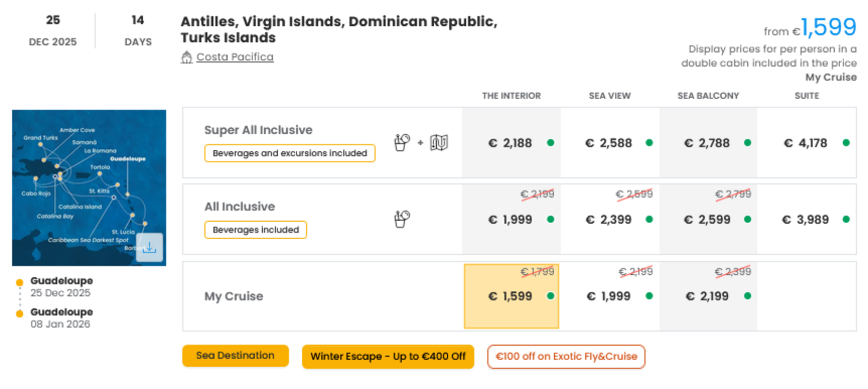Click the Beverages and excursions included label
This screenshot has width=868, height=389.
[290, 153]
